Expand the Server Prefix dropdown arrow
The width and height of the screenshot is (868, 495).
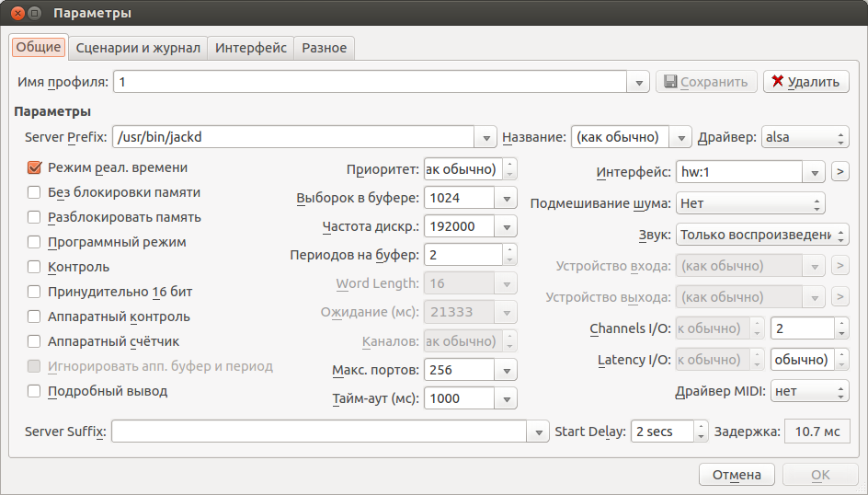coord(485,137)
